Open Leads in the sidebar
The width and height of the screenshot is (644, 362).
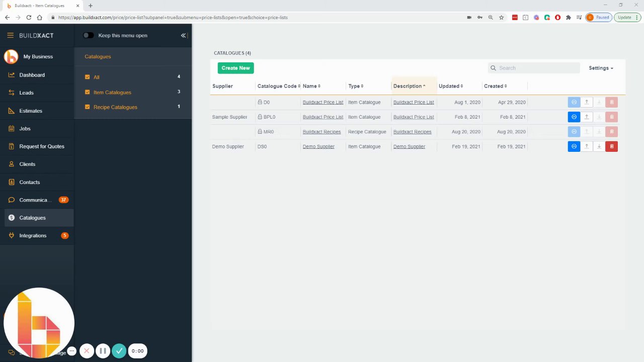coord(37,93)
